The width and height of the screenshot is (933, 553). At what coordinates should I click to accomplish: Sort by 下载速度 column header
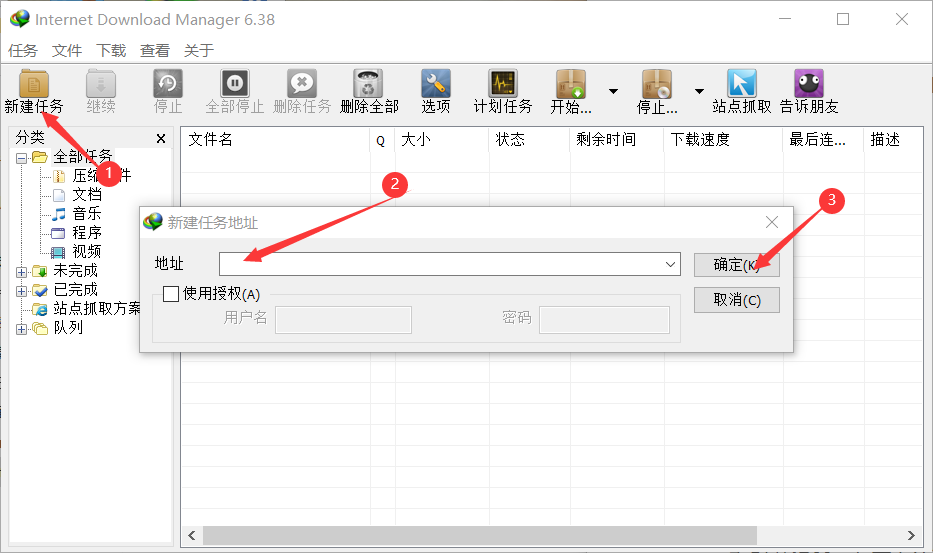(x=723, y=140)
